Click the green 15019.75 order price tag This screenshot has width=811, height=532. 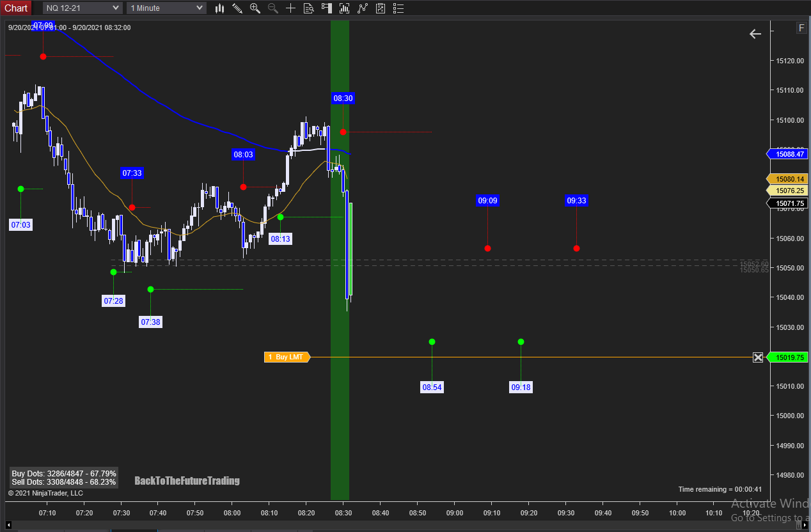[x=787, y=358]
